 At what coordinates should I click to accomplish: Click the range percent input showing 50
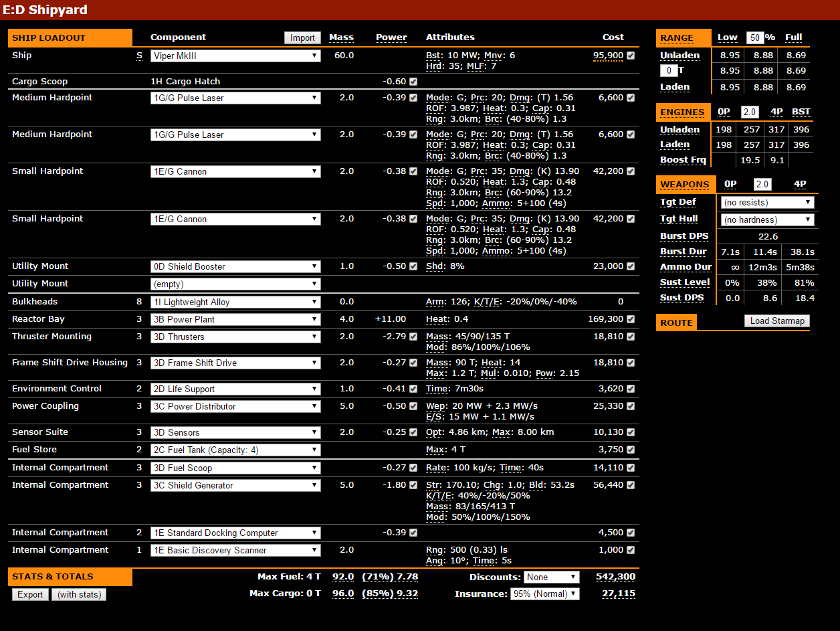[x=755, y=37]
